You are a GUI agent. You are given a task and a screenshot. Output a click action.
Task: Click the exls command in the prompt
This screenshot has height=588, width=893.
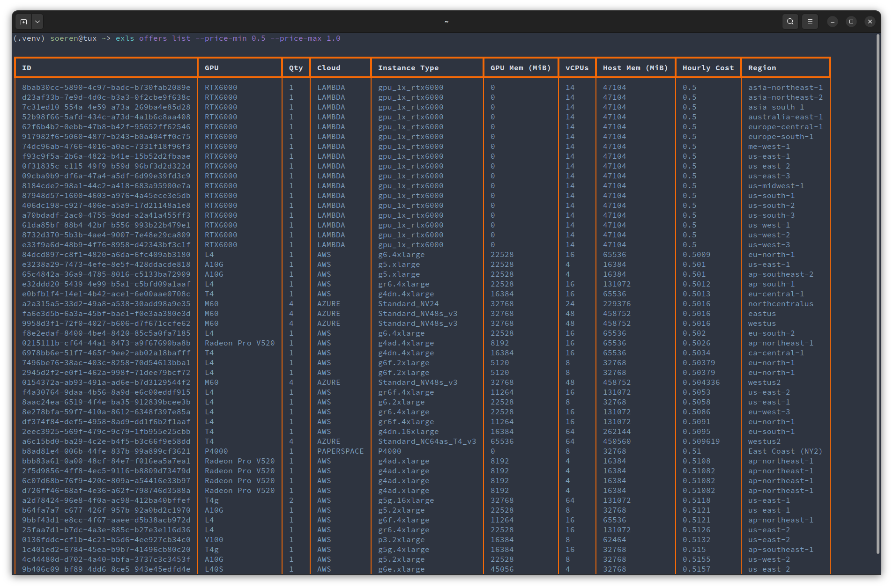tap(125, 38)
